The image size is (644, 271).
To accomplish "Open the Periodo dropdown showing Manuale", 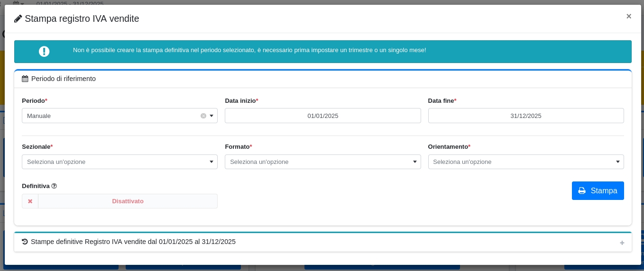I will click(x=114, y=116).
